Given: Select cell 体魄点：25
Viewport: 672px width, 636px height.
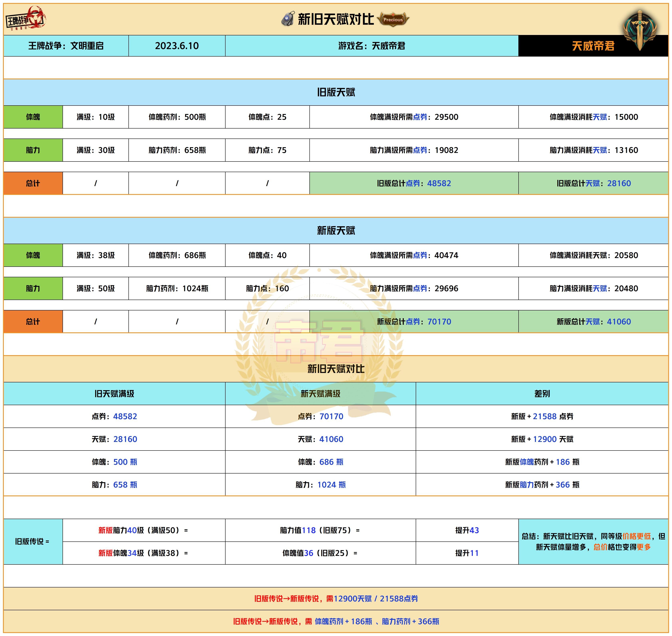Looking at the screenshot, I should pyautogui.click(x=267, y=117).
